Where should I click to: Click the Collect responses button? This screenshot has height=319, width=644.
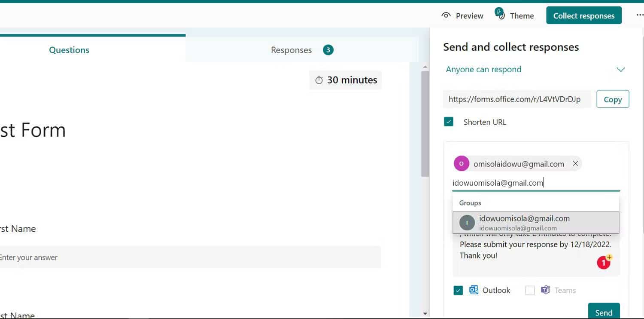tap(583, 15)
